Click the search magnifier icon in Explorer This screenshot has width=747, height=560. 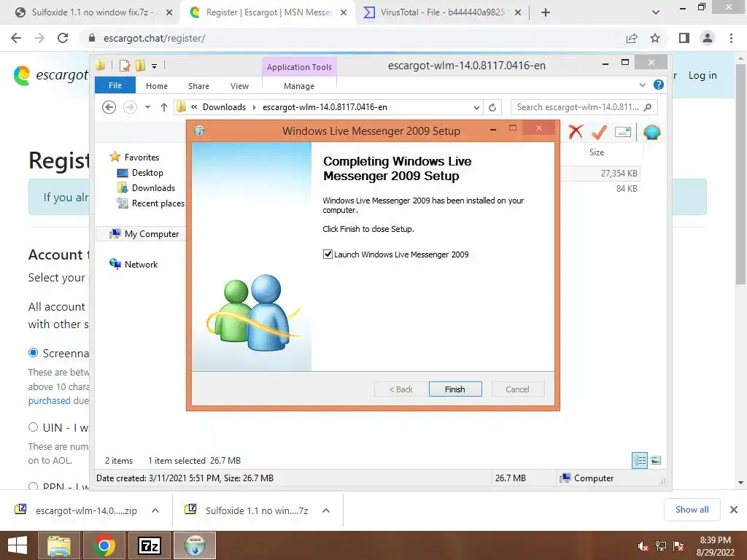point(648,107)
